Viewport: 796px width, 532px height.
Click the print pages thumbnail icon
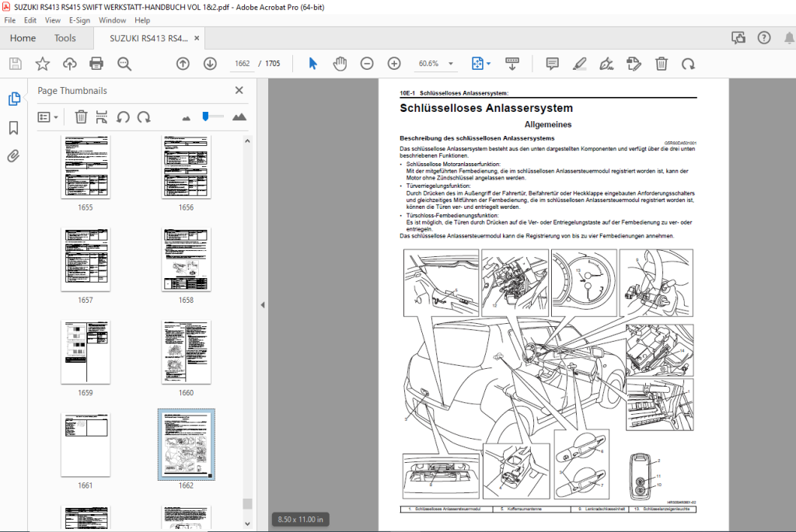tap(102, 117)
